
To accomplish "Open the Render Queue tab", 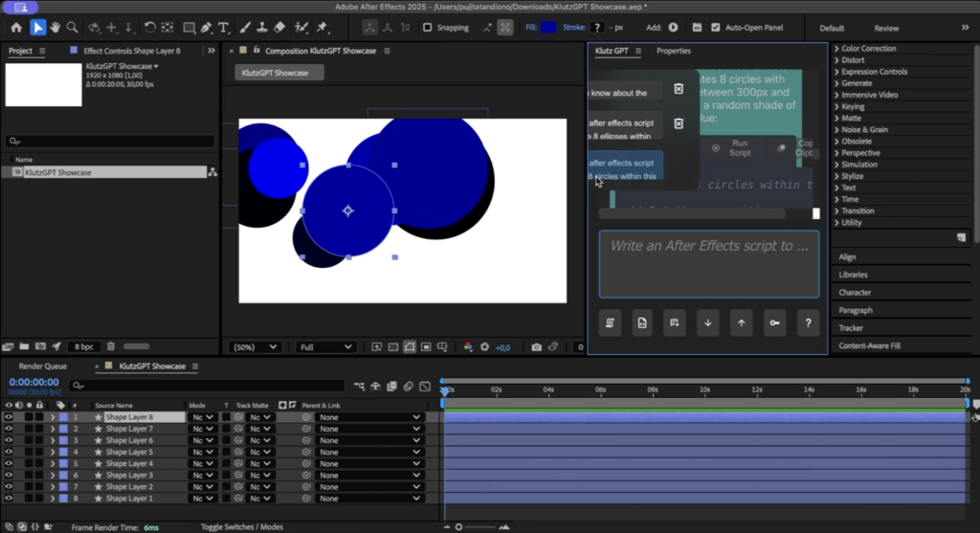I will coord(43,366).
